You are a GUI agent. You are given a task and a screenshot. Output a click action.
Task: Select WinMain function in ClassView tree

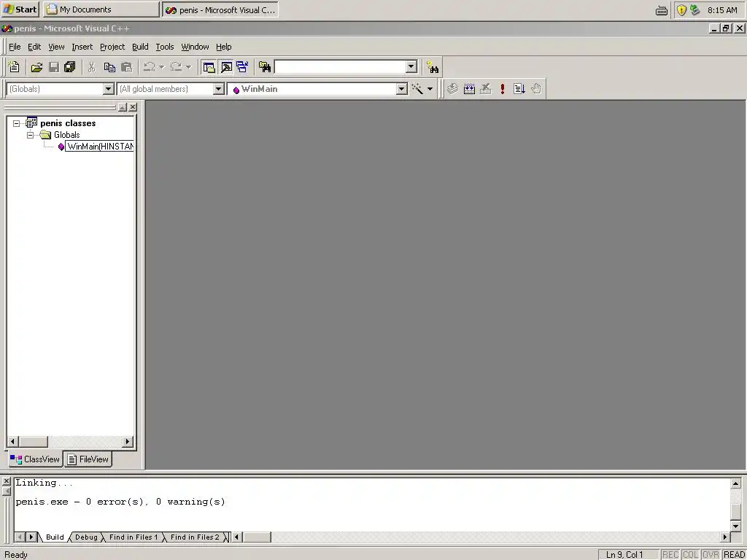tap(100, 147)
